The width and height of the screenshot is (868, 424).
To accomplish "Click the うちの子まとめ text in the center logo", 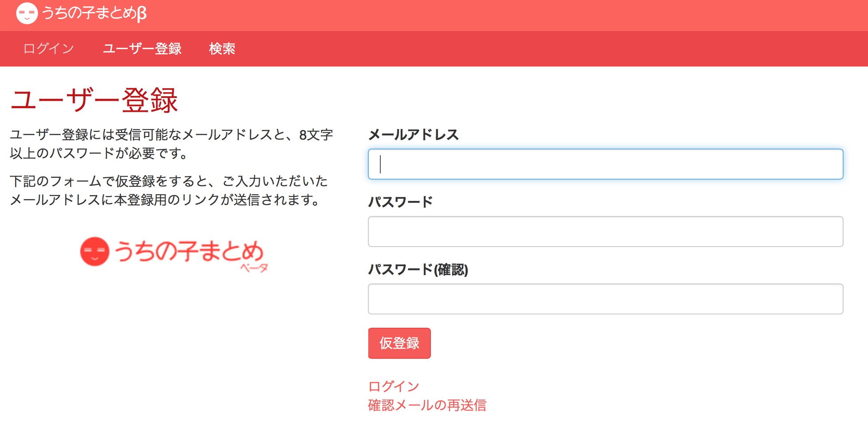I will click(189, 251).
